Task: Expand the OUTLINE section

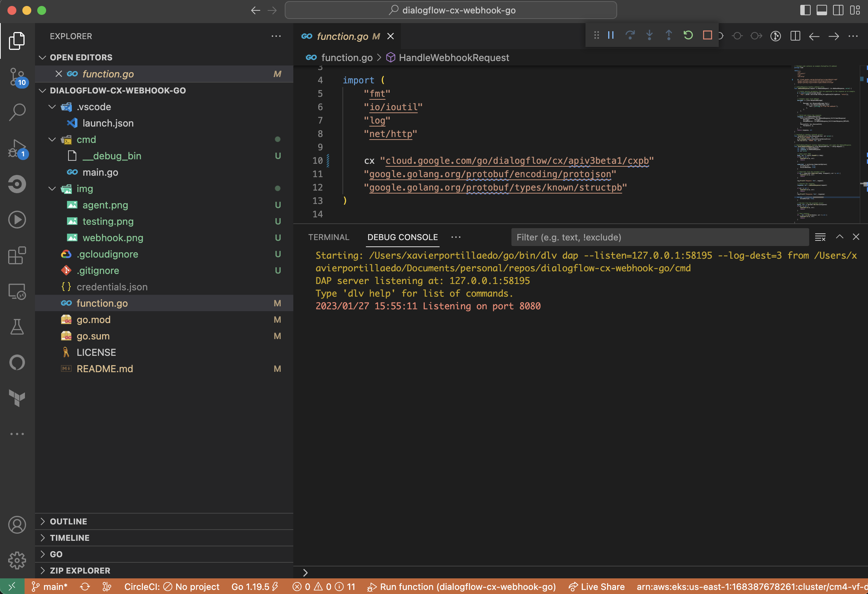Action: (165, 521)
